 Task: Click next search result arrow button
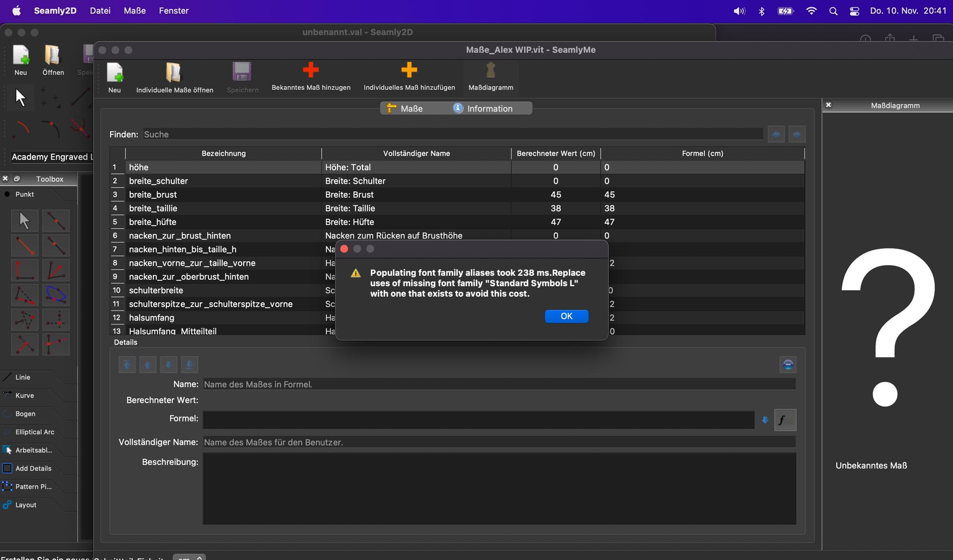(797, 134)
